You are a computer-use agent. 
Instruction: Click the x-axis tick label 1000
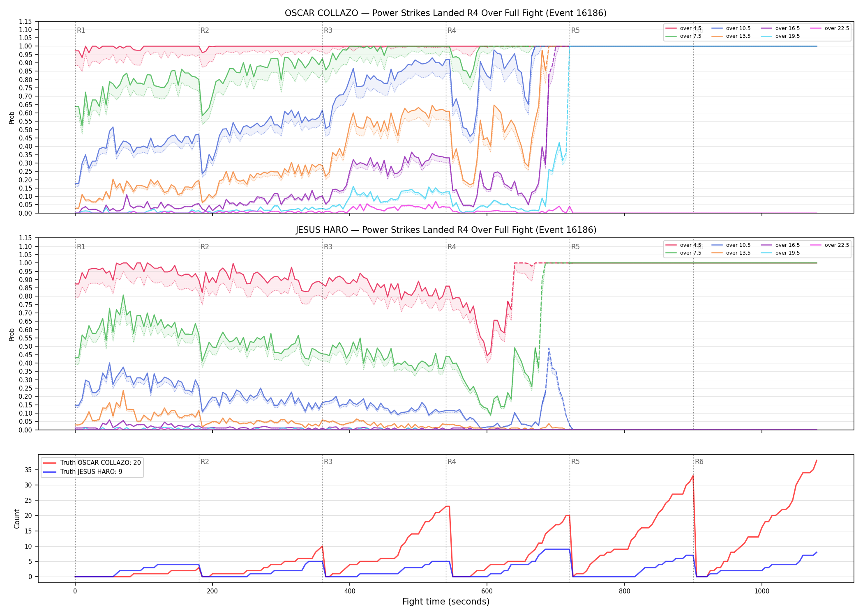click(x=762, y=591)
